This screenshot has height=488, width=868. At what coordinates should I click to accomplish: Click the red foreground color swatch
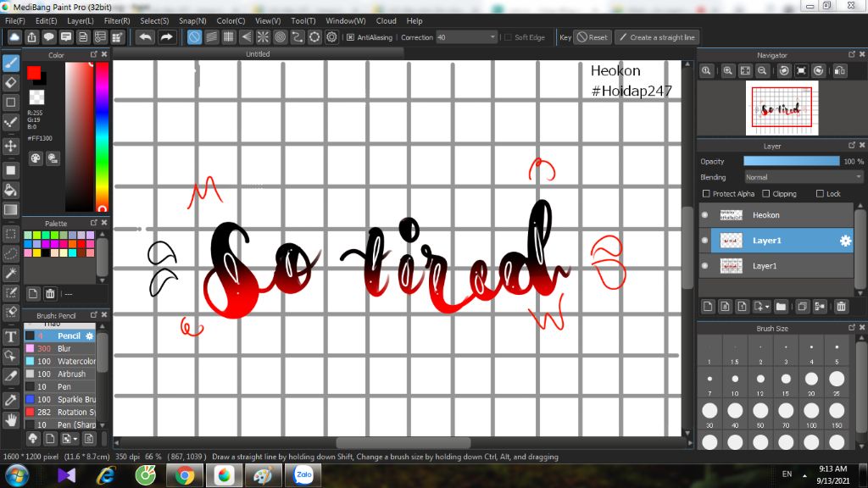(34, 73)
